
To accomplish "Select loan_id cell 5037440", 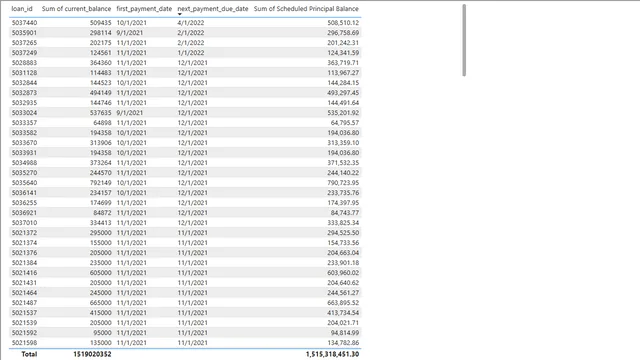I will [x=24, y=23].
